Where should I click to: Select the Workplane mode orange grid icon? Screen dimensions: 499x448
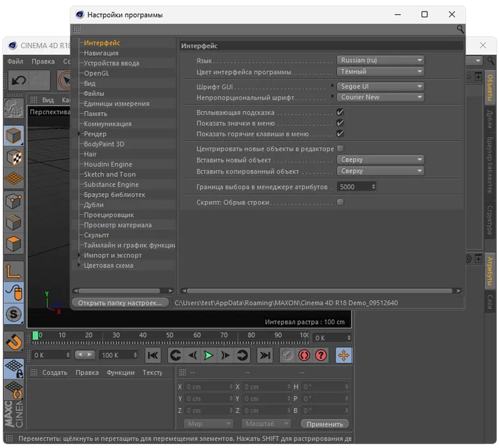point(13,179)
